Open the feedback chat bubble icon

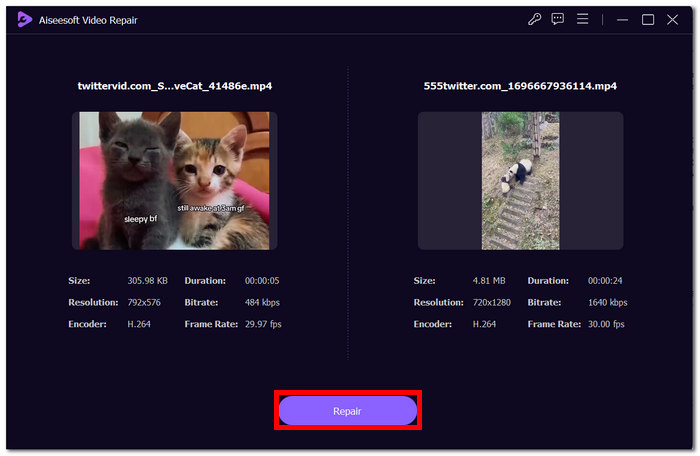point(558,19)
